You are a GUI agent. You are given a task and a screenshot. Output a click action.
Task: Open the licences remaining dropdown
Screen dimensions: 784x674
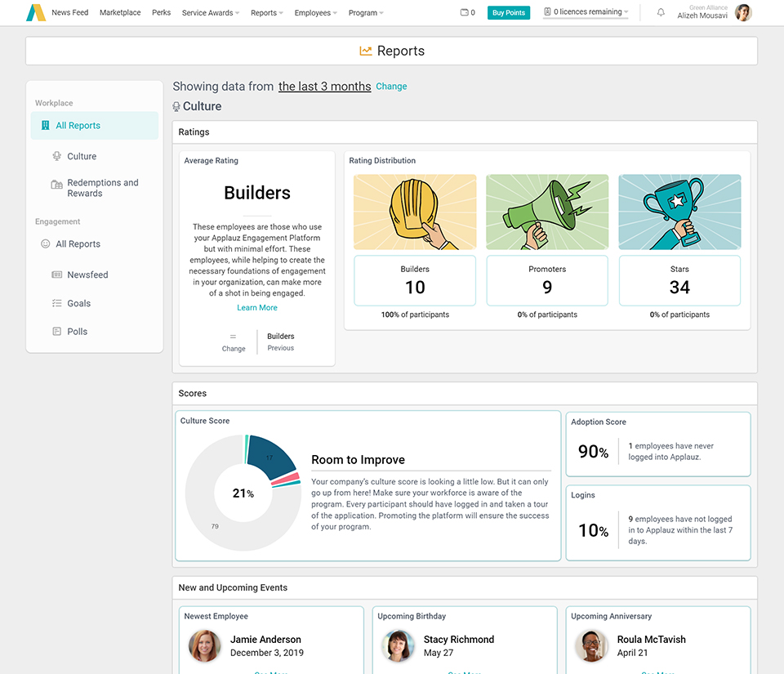pos(586,12)
